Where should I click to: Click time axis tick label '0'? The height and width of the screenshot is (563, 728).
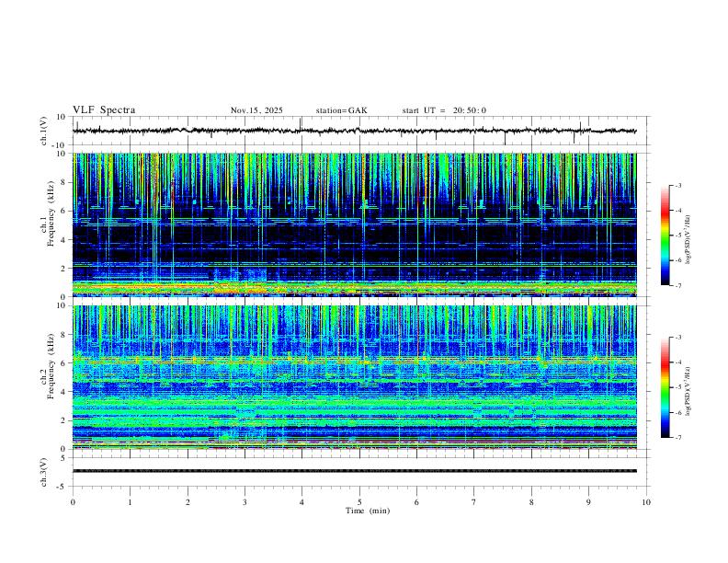click(73, 502)
